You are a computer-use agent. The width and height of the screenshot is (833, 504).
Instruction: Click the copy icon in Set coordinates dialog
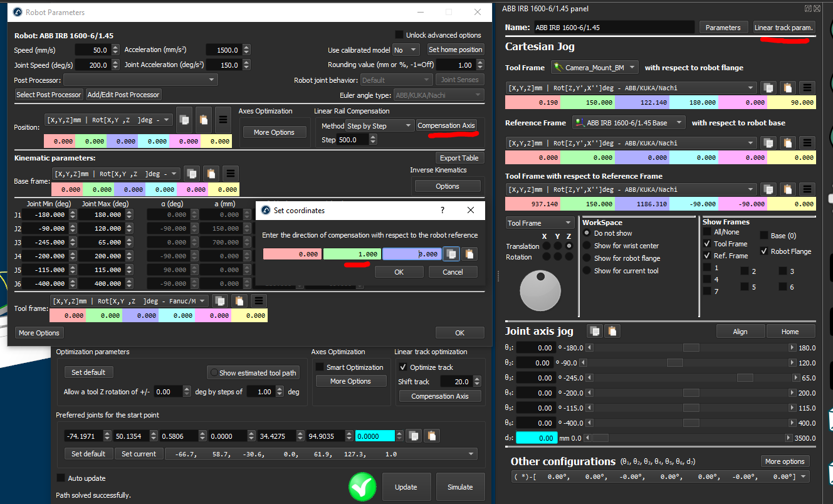pyautogui.click(x=451, y=254)
